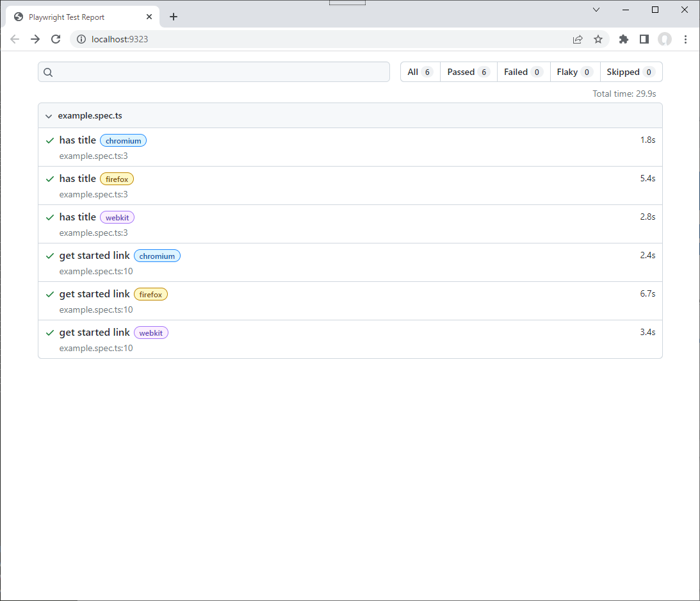This screenshot has width=700, height=601.
Task: Open the browser profile avatar
Action: (664, 39)
